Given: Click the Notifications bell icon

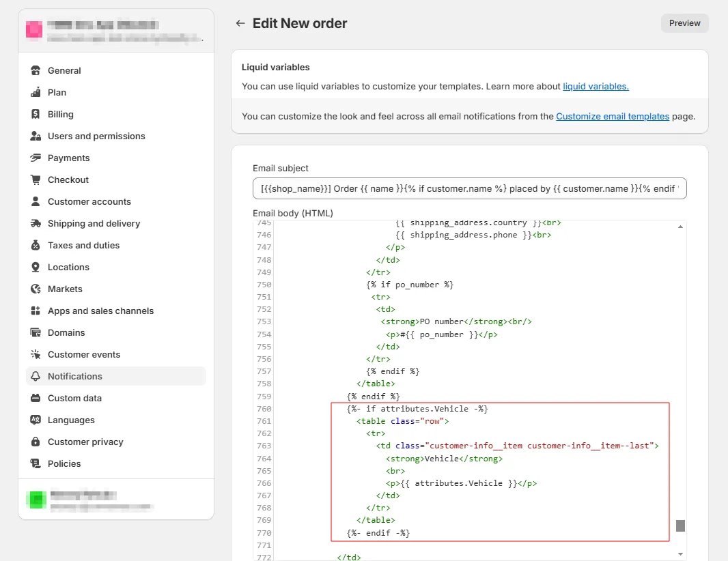Looking at the screenshot, I should 36,376.
